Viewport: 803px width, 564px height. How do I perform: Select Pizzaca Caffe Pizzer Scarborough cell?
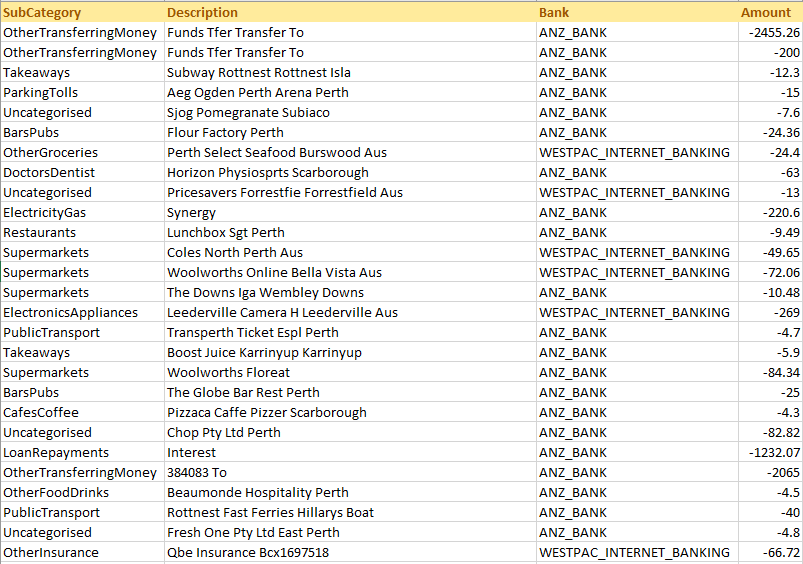(x=350, y=412)
